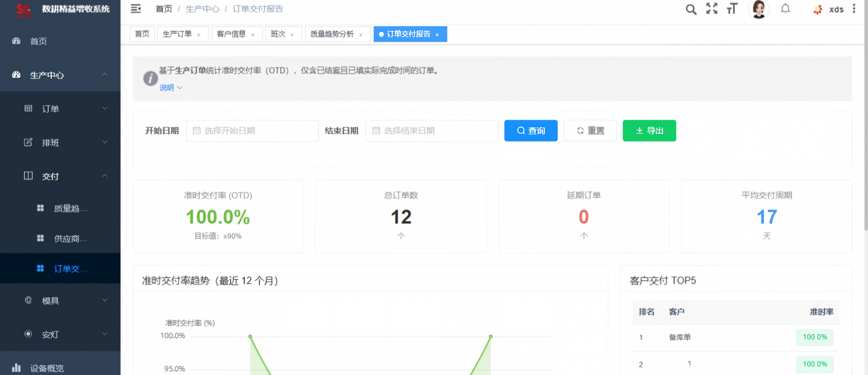Close the 客户信息 tab
Viewport: 868px width, 375px height.
252,35
